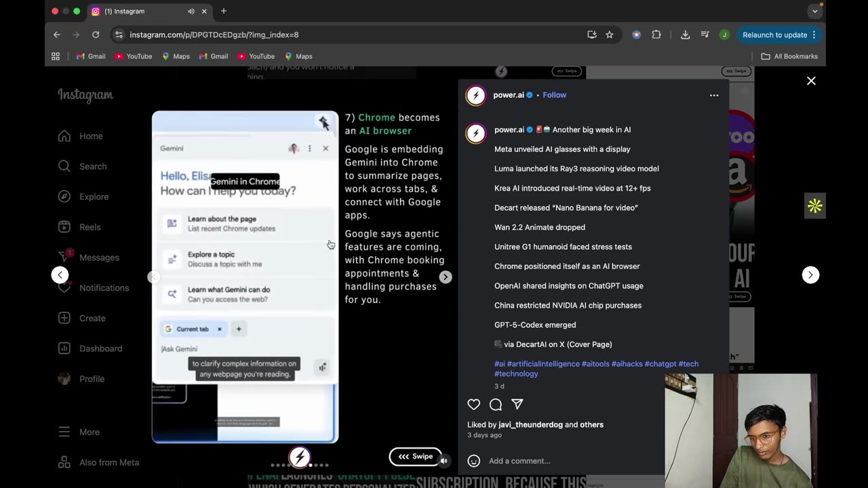Open Profile avatar in sidebar
This screenshot has height=488, width=868.
point(64,379)
